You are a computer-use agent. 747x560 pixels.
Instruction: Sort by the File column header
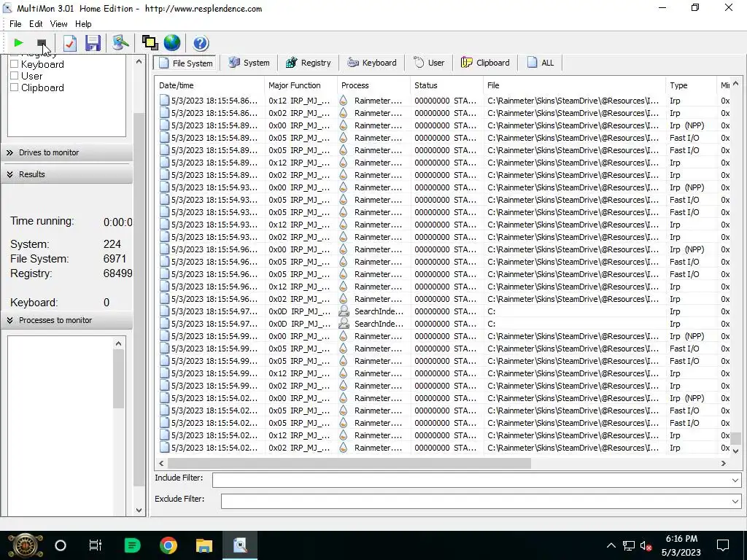tap(574, 85)
